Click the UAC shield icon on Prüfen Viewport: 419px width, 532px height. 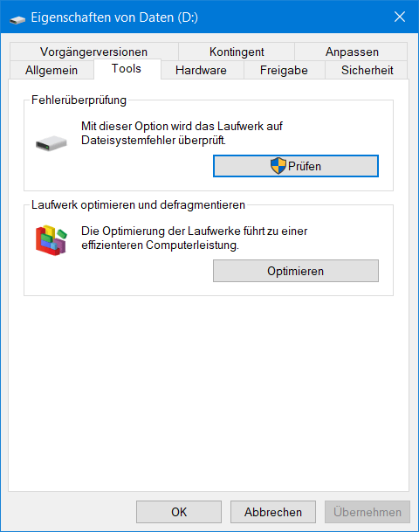(278, 166)
